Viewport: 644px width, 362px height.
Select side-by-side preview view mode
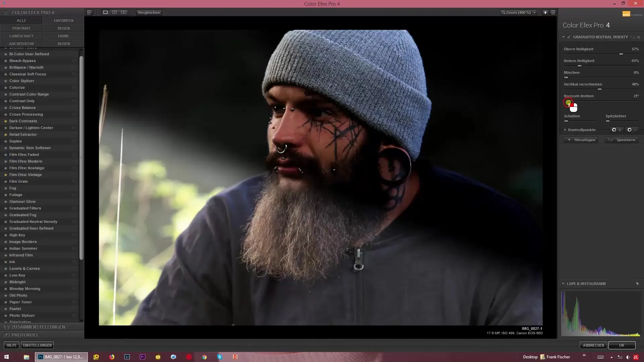point(124,12)
